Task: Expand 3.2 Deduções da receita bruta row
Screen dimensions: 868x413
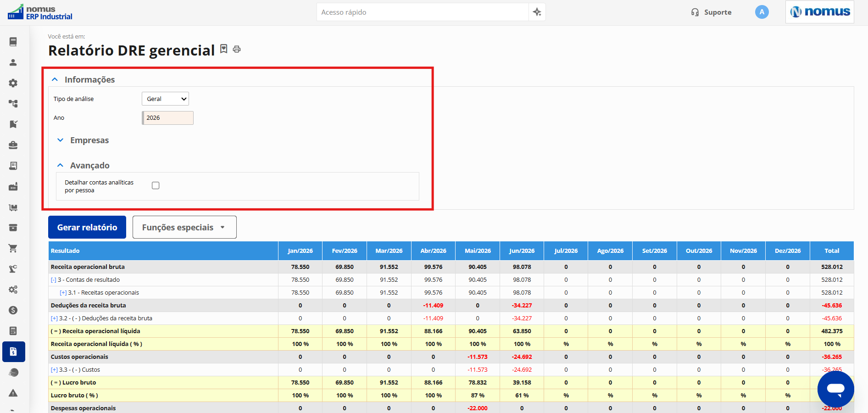Action: [x=54, y=318]
